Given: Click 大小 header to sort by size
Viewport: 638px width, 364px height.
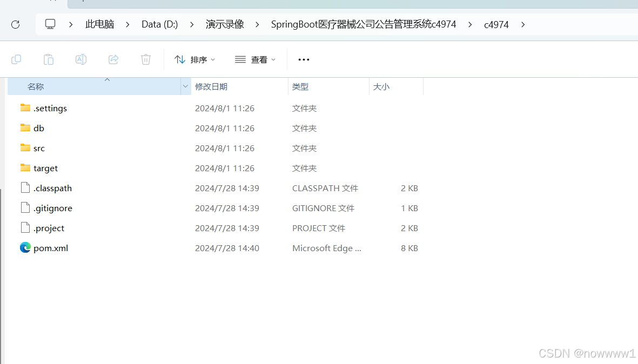Looking at the screenshot, I should click(381, 86).
